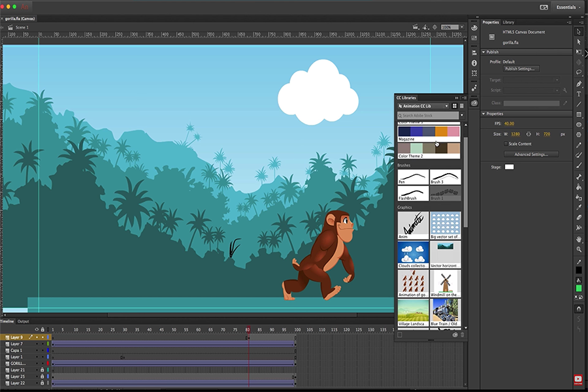Click the Advanced Settings button

tap(531, 154)
